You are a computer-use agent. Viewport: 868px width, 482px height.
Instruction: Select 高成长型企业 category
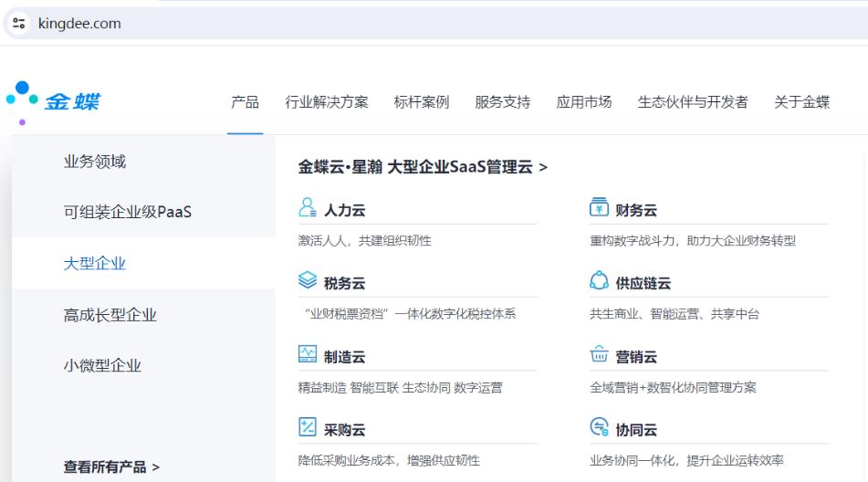[x=110, y=315]
